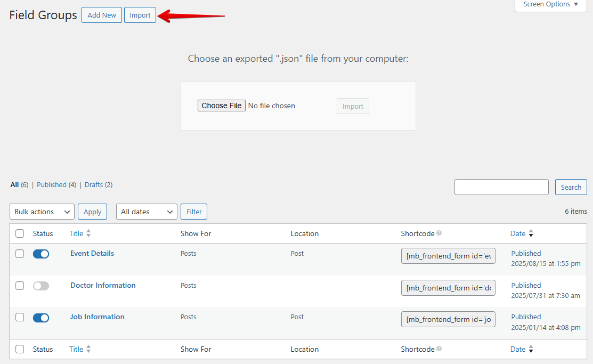Viewport: 593px width, 364px height.
Task: Open the Bulk actions dropdown
Action: coord(42,211)
